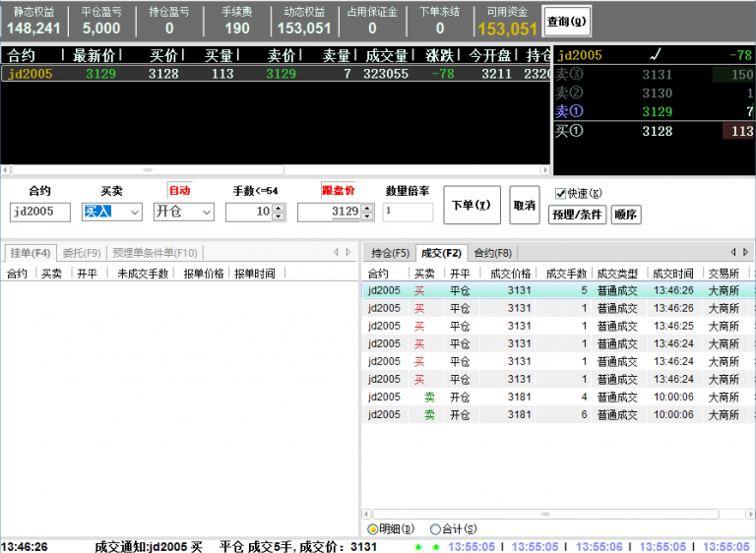Switch to the 成交(F2) tab

441,253
